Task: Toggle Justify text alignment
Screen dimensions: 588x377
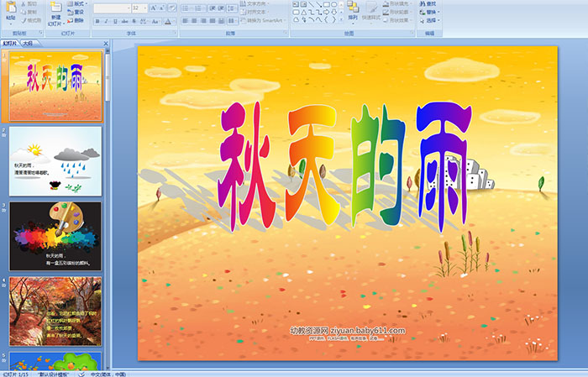Action: click(213, 21)
